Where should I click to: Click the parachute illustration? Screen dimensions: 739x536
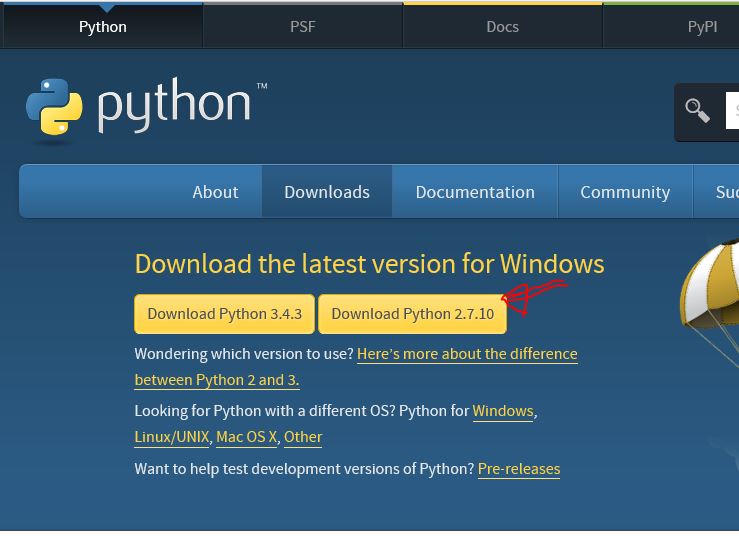point(709,302)
